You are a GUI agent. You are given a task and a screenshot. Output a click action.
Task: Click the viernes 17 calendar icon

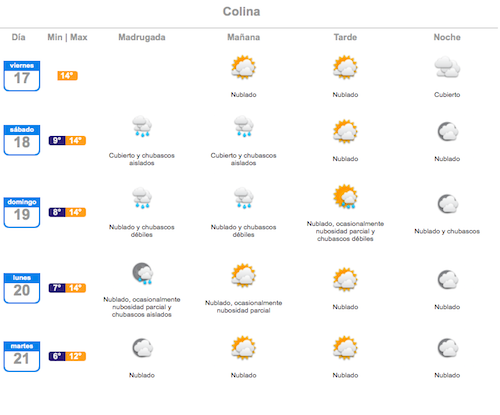pos(22,76)
